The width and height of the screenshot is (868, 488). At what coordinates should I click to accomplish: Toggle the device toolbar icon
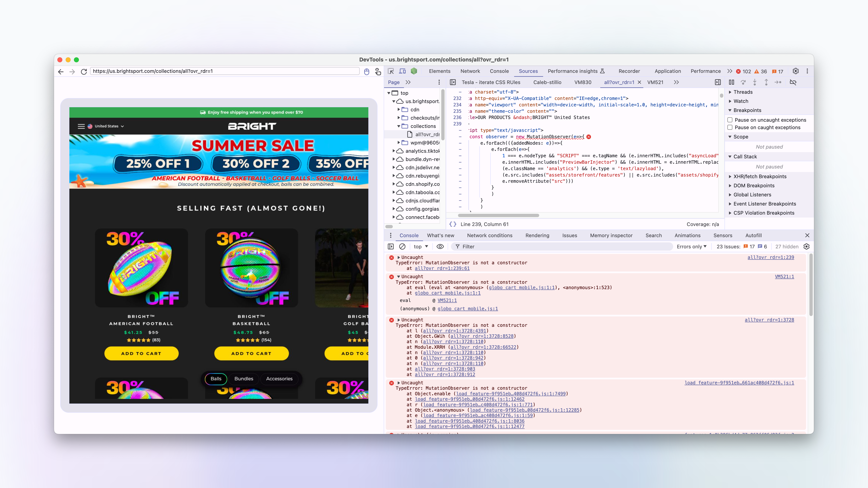coord(402,71)
